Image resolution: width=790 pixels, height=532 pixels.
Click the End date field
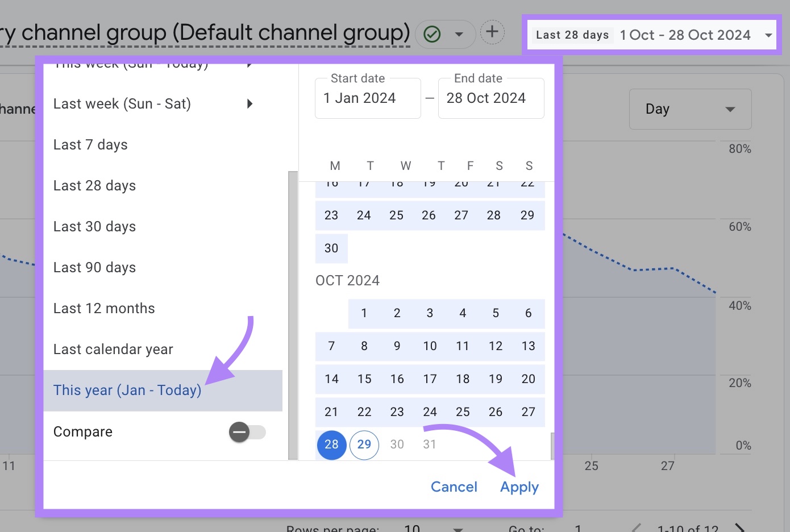tap(490, 98)
